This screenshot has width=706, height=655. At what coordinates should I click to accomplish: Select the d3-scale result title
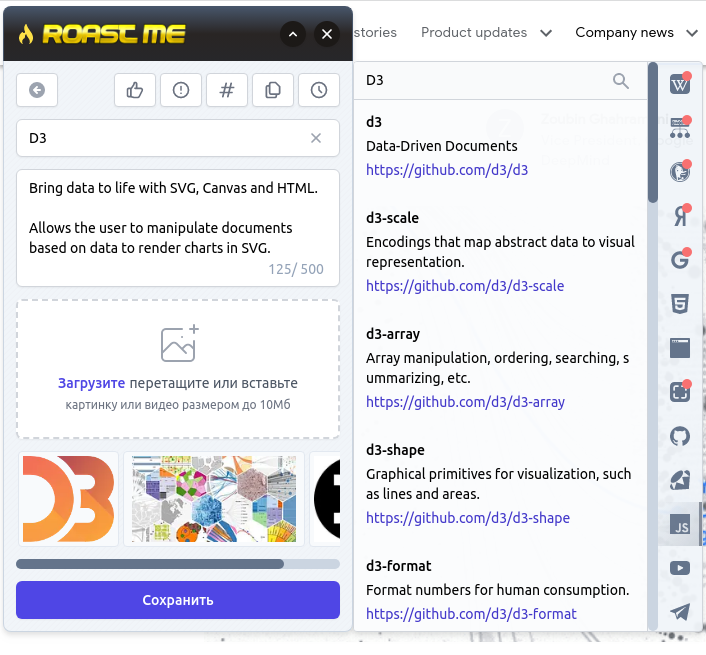[x=392, y=218]
